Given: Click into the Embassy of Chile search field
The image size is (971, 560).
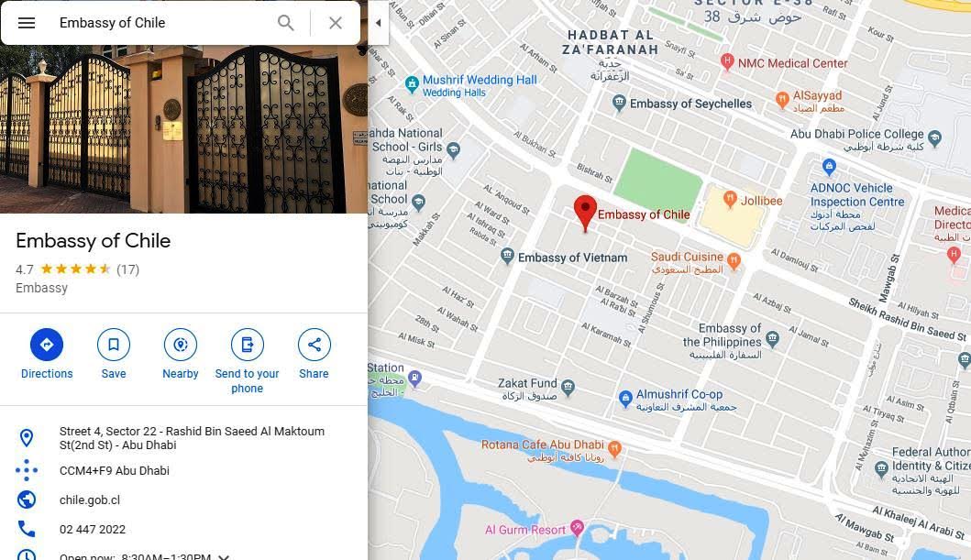Looking at the screenshot, I should click(x=161, y=23).
